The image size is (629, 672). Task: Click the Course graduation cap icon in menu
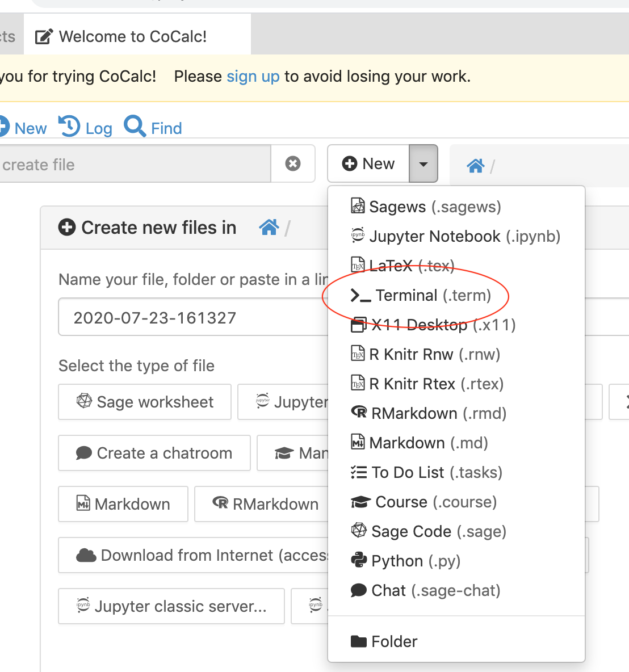pyautogui.click(x=360, y=502)
